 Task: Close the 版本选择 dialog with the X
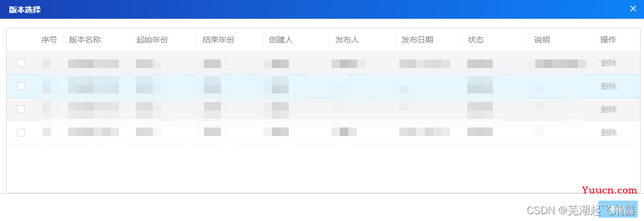[x=633, y=8]
